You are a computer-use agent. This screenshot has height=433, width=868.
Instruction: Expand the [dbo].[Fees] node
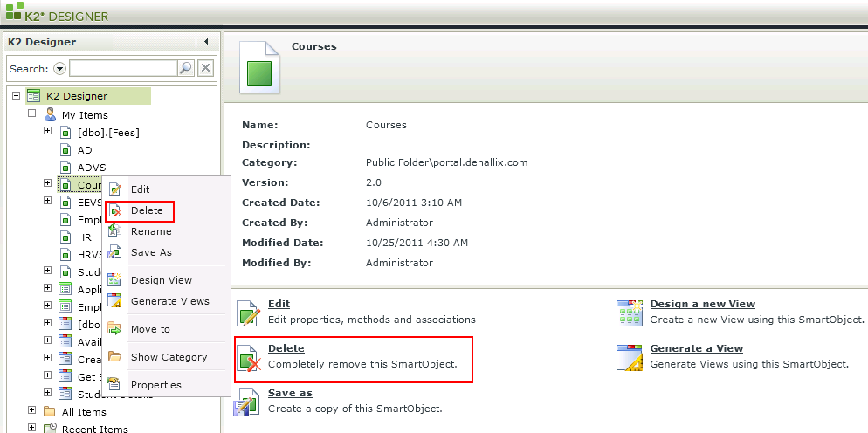(48, 131)
